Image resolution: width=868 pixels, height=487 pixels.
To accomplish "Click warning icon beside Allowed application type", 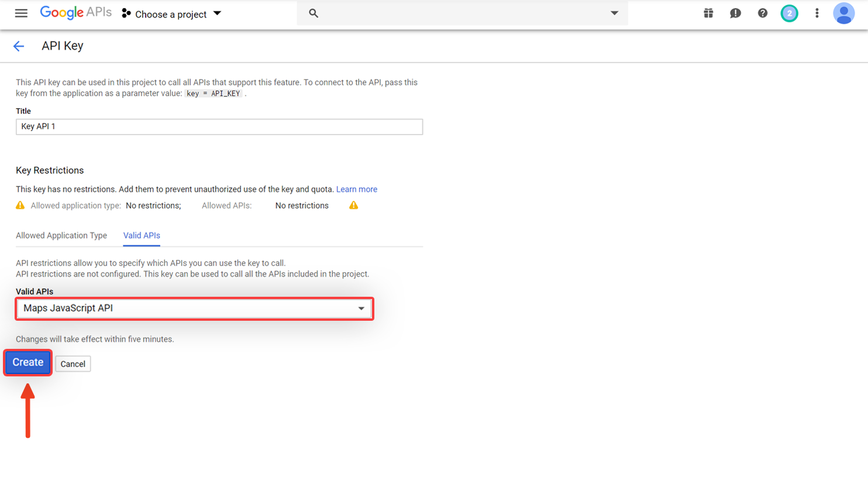I will tap(20, 205).
